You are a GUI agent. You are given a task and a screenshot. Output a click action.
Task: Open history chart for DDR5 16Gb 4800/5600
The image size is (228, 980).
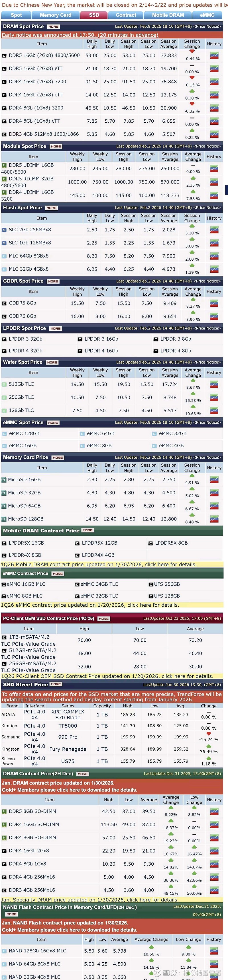pyautogui.click(x=214, y=55)
